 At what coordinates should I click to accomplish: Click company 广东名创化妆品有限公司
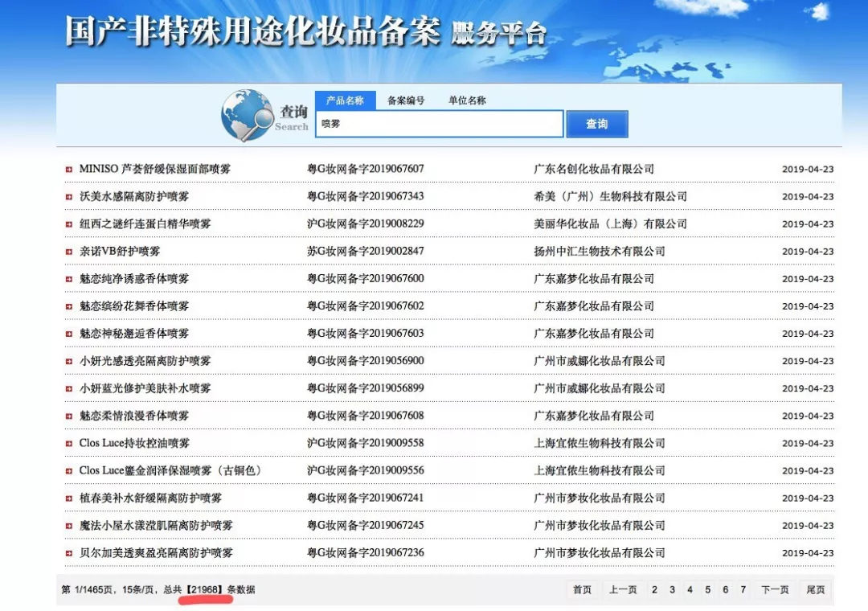[x=594, y=169]
